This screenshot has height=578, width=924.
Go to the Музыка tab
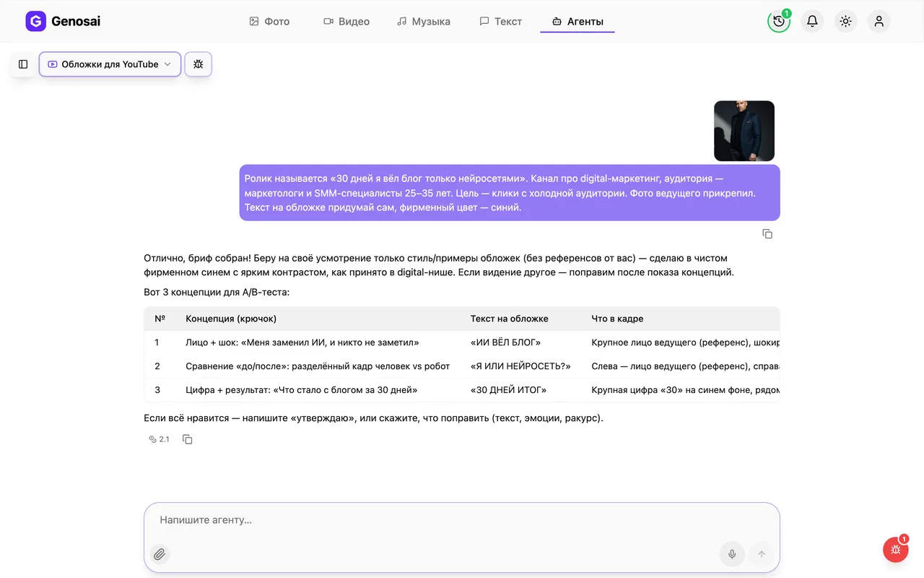pyautogui.click(x=424, y=22)
